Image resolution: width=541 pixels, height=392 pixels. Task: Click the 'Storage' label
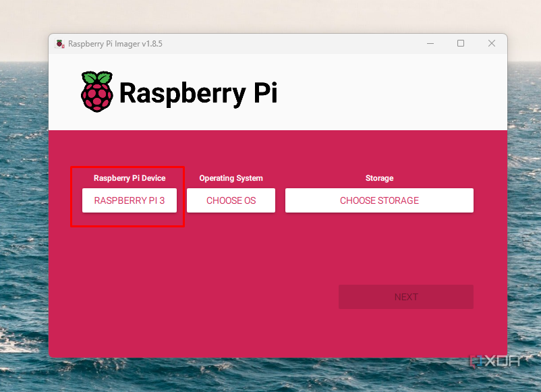pyautogui.click(x=379, y=178)
